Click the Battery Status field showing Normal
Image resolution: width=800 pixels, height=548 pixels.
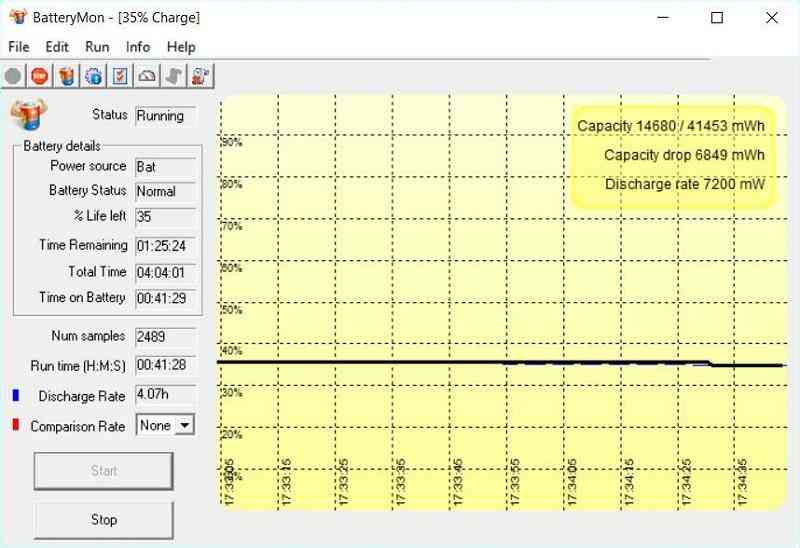coord(165,191)
